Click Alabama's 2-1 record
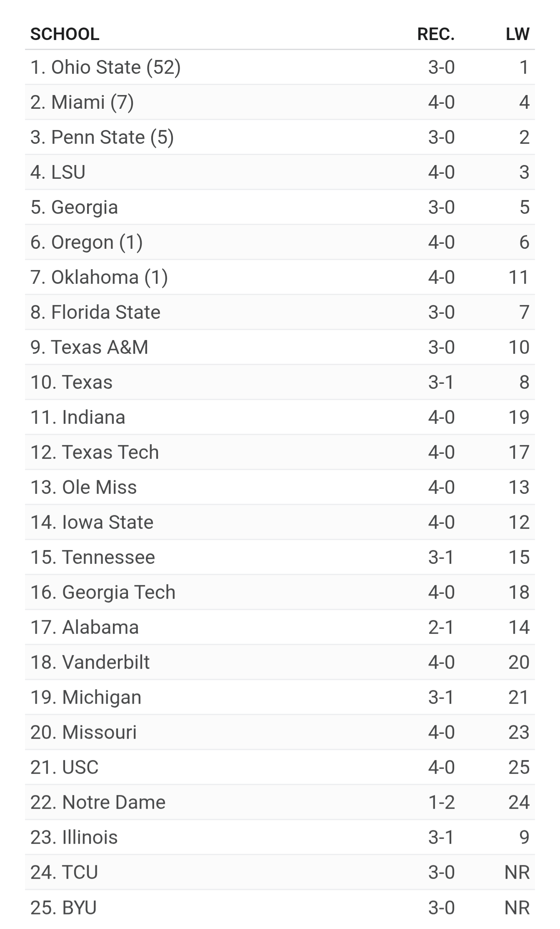The width and height of the screenshot is (560, 929). click(441, 628)
